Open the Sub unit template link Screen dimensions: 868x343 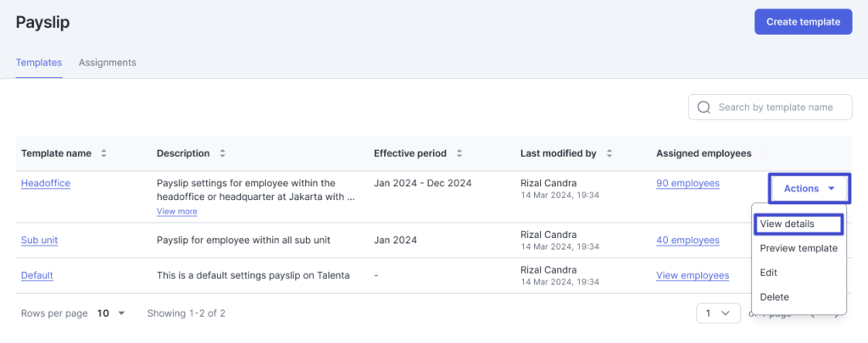[x=39, y=240]
